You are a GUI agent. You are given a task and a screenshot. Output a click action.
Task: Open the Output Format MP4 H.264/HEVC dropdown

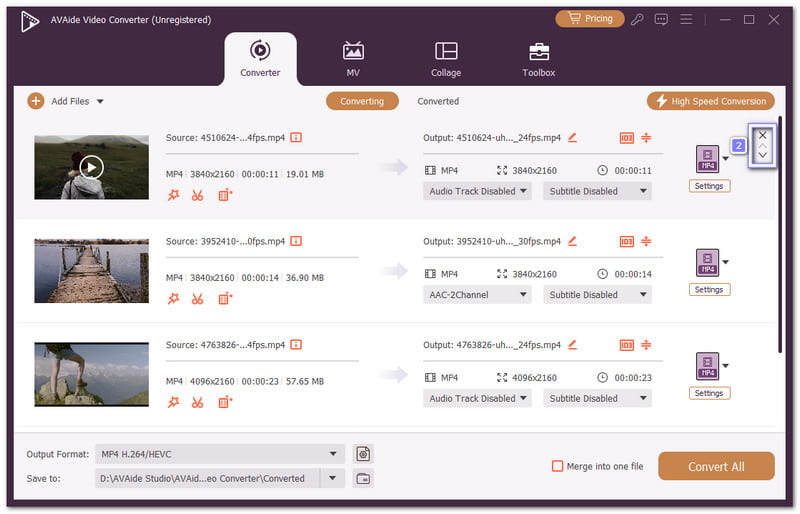(x=219, y=454)
